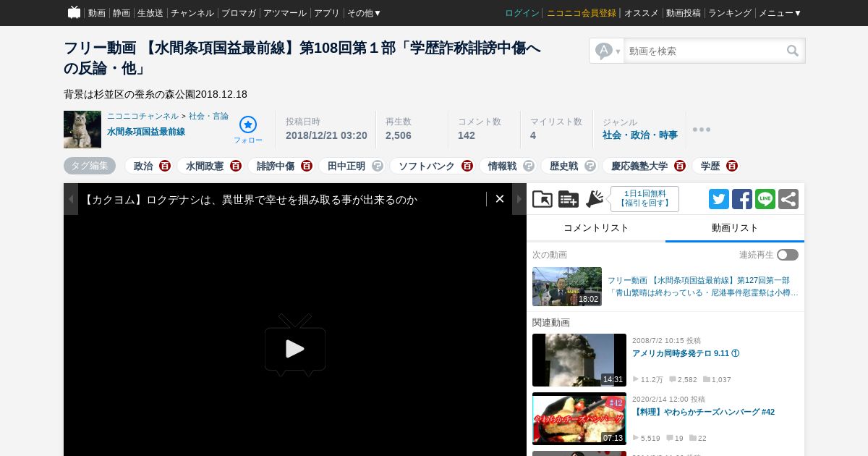Share on Facebook
Viewport: 868px width, 456px height.
pyautogui.click(x=742, y=199)
